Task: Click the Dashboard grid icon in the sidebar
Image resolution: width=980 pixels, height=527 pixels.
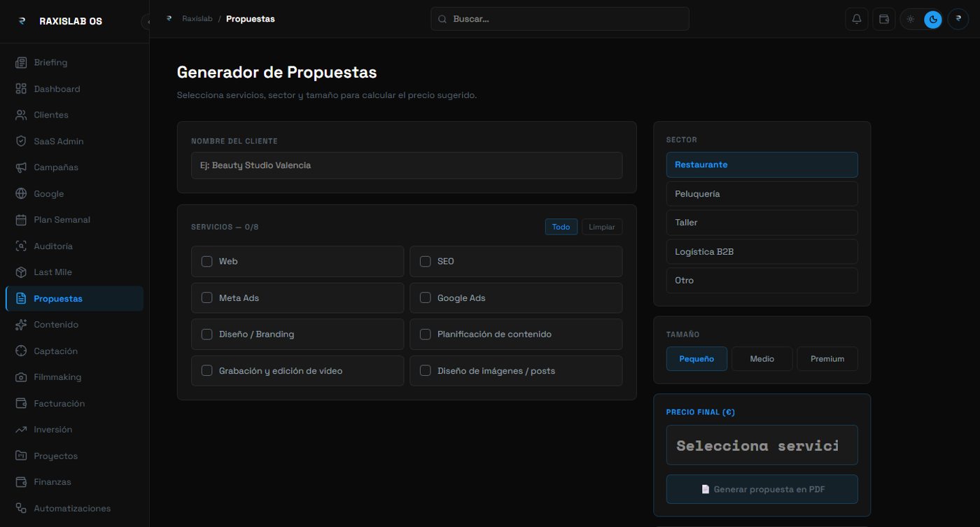Action: click(x=21, y=89)
